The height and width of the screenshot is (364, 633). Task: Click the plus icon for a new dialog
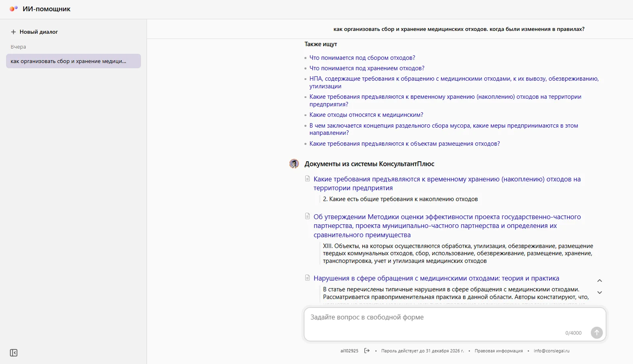click(x=13, y=32)
